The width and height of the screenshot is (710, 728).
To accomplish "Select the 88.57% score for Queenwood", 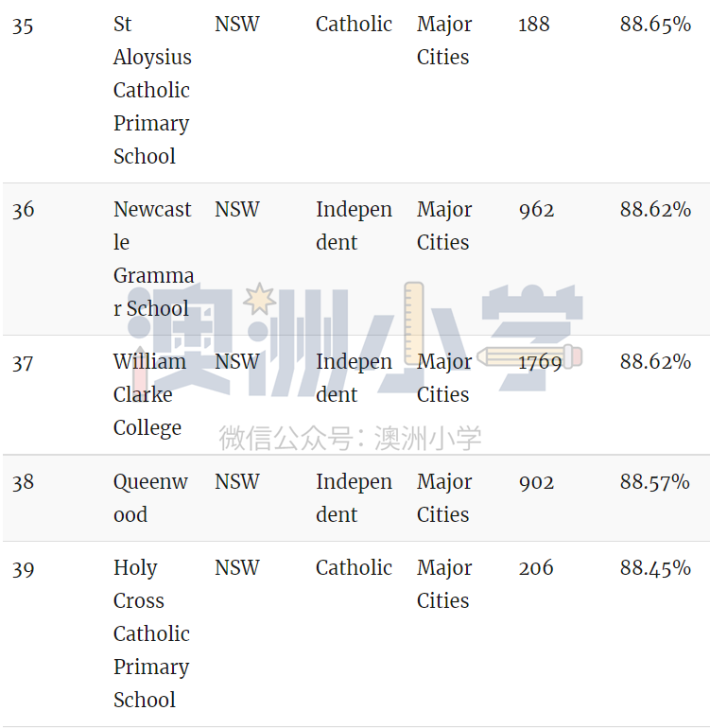I will tap(655, 482).
